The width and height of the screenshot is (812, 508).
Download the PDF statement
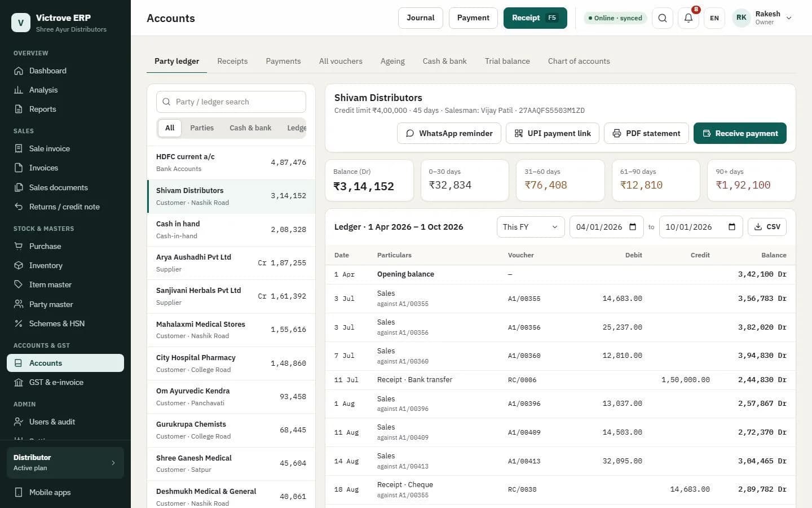pos(646,133)
